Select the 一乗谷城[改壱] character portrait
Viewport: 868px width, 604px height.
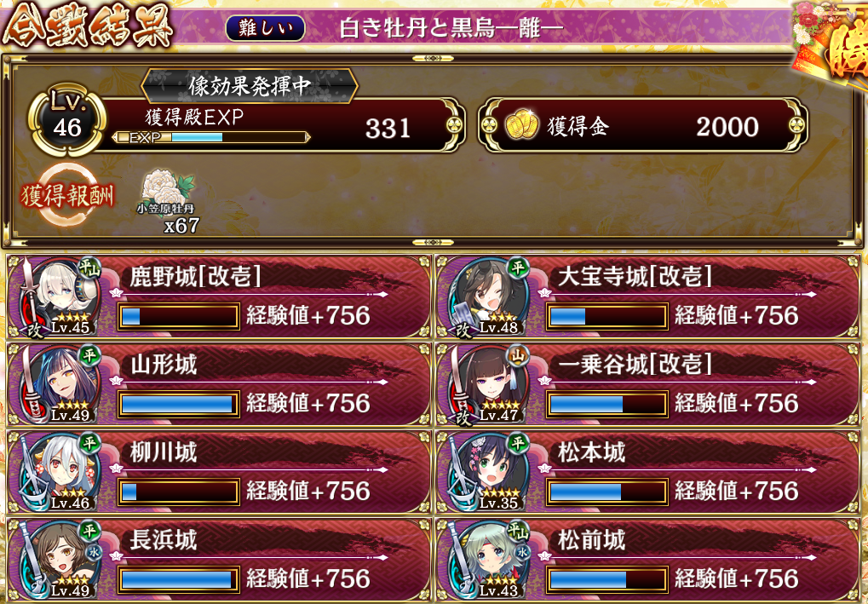[488, 385]
